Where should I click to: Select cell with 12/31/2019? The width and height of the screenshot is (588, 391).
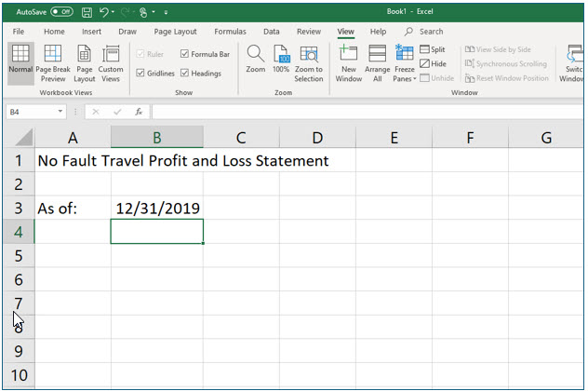pyautogui.click(x=157, y=208)
